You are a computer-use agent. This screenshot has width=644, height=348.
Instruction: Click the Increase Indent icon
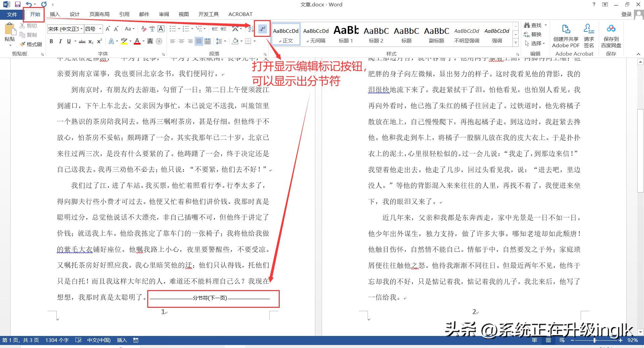pos(224,29)
